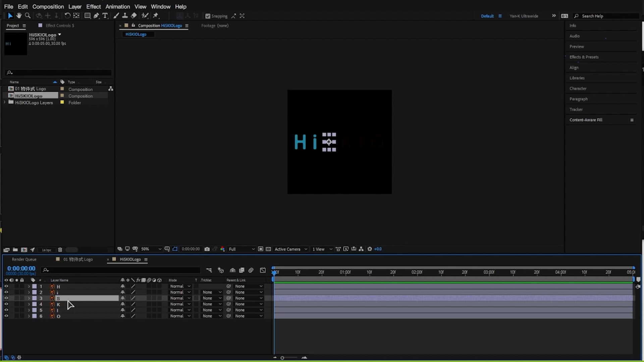Hide the layer named H

tap(6, 286)
